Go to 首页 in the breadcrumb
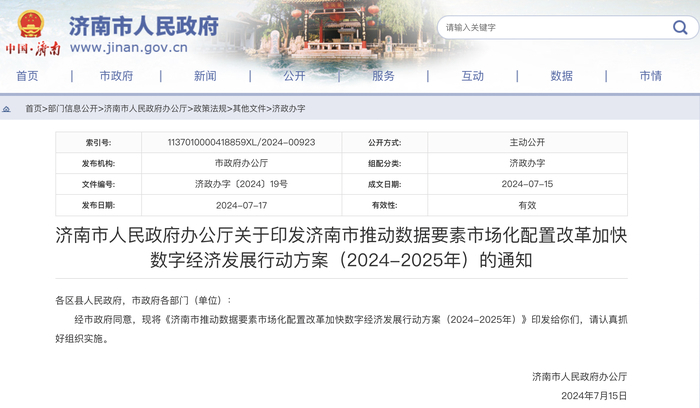 33,108
